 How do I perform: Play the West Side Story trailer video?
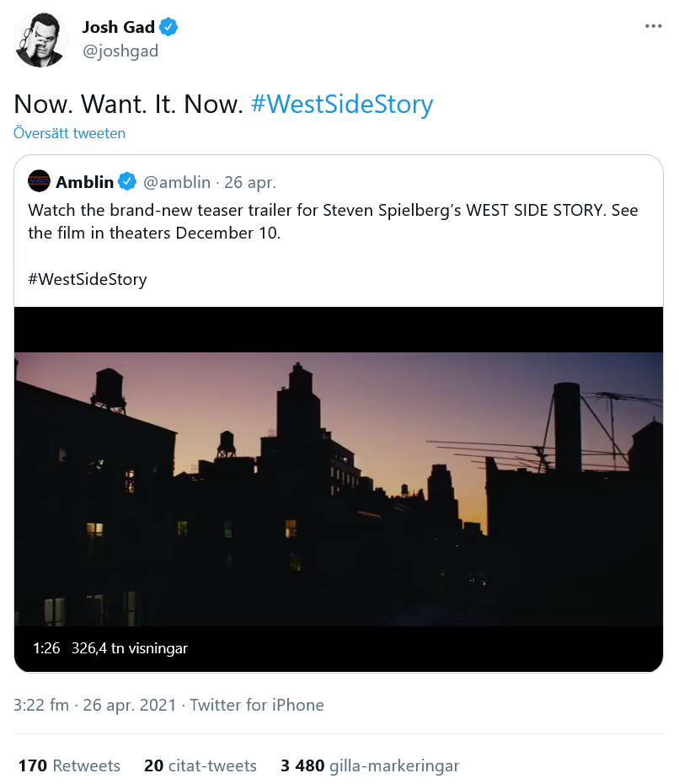339,489
